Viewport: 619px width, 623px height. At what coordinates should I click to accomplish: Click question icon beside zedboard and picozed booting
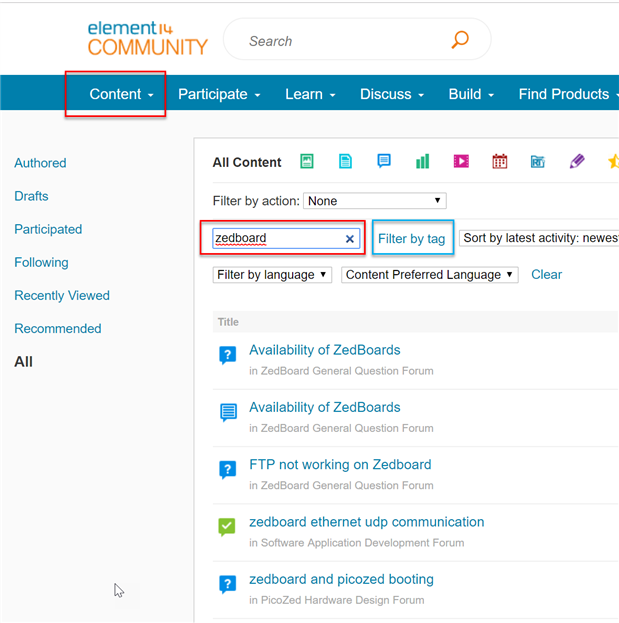tap(228, 584)
